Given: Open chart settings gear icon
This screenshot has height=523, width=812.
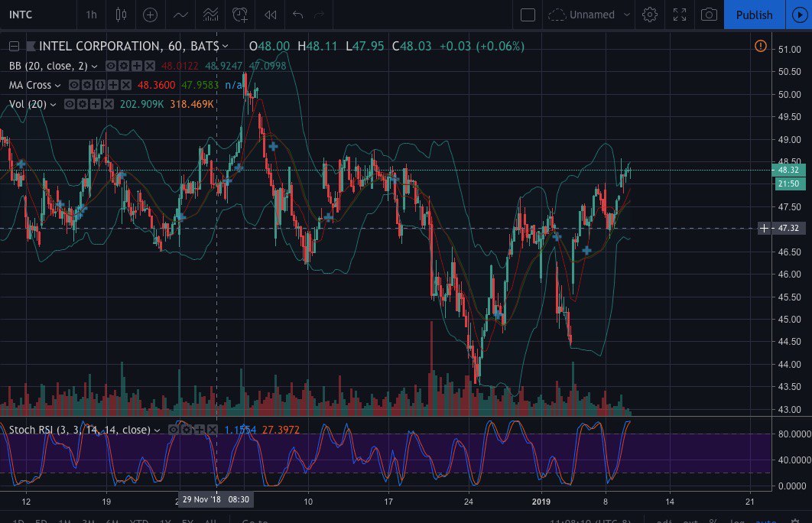Looking at the screenshot, I should [650, 15].
